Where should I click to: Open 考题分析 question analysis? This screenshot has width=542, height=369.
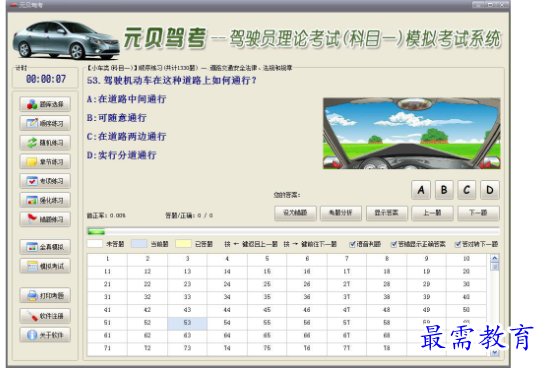click(x=341, y=213)
